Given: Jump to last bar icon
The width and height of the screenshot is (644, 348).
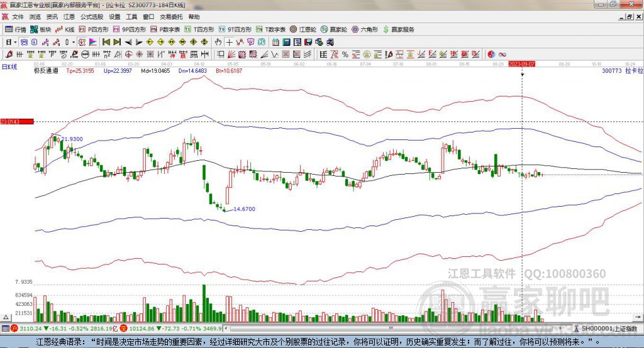Looking at the screenshot, I should point(117,42).
